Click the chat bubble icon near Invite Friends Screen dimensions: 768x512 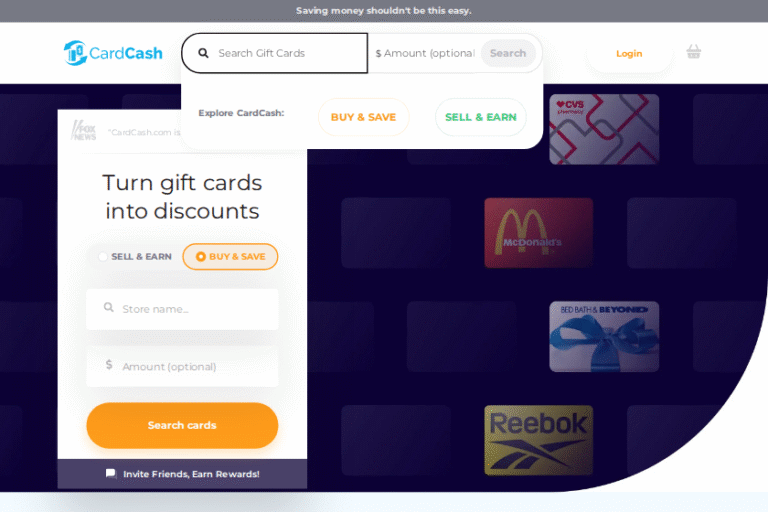111,473
